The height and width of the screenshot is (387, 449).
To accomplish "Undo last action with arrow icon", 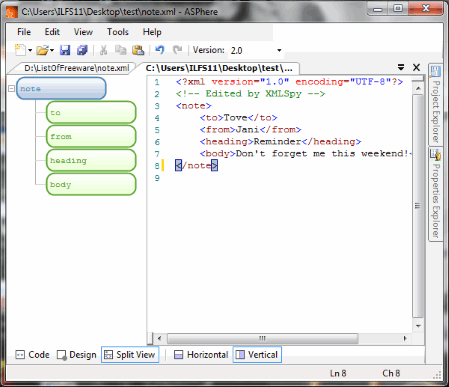I will (160, 50).
